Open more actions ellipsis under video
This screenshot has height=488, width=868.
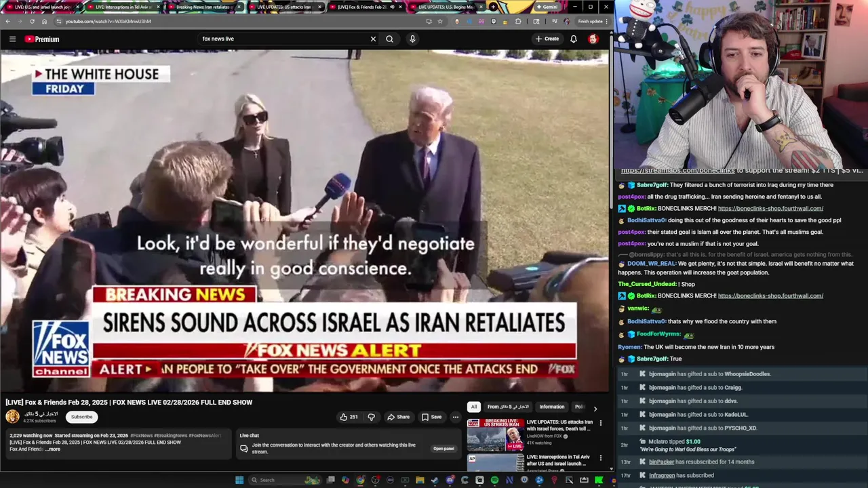(456, 417)
